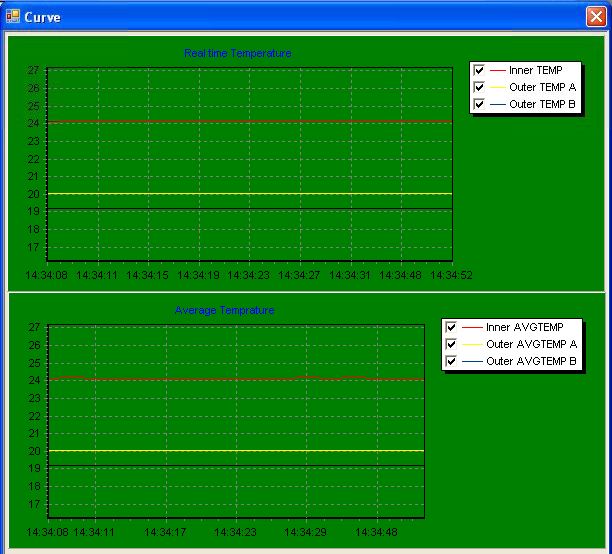This screenshot has width=612, height=554.
Task: Click the Curve title bar text
Action: pos(41,17)
